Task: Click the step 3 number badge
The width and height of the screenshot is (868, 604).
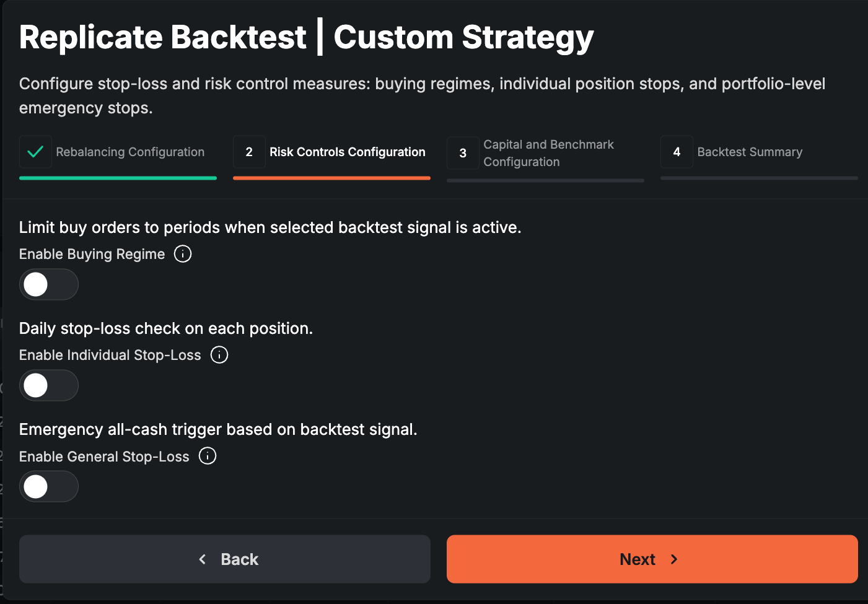Action: click(x=463, y=153)
